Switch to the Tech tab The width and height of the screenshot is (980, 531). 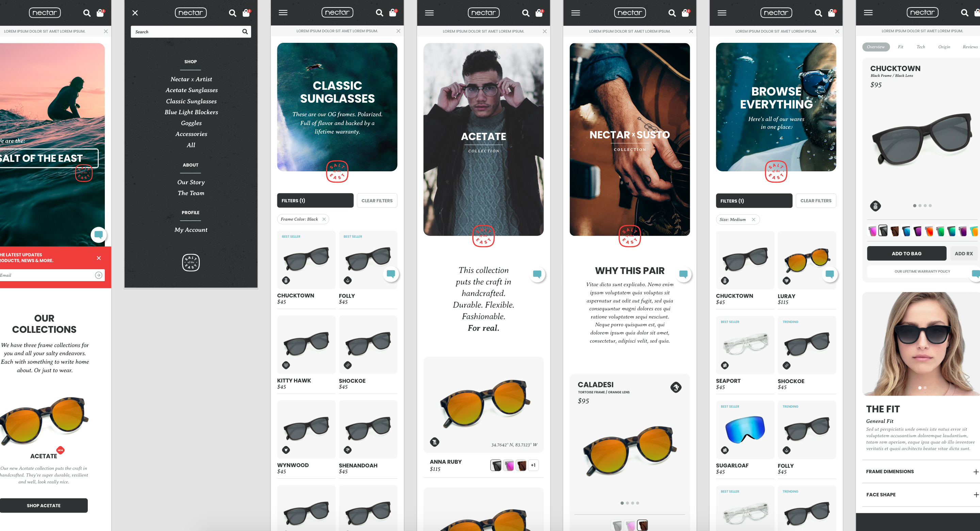pos(921,47)
